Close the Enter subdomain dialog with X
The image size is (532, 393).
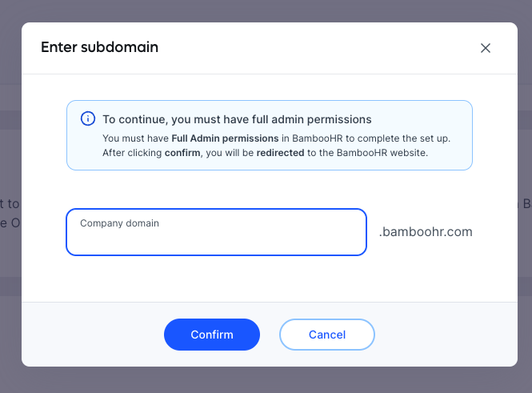click(x=486, y=48)
